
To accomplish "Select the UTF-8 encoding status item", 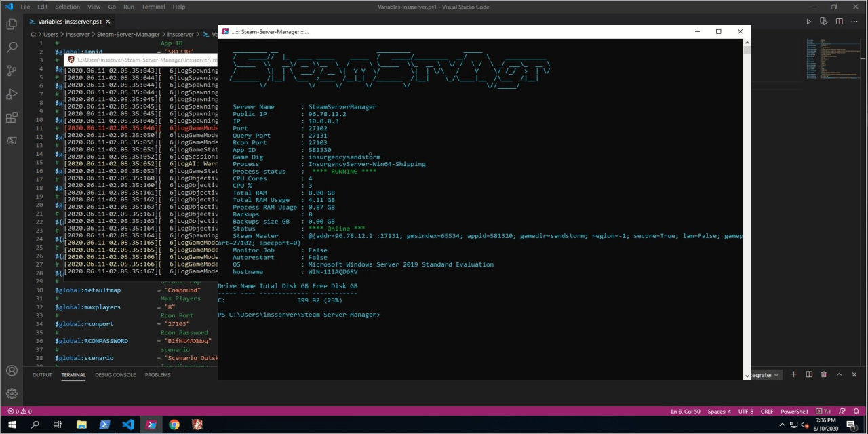I will click(x=745, y=411).
